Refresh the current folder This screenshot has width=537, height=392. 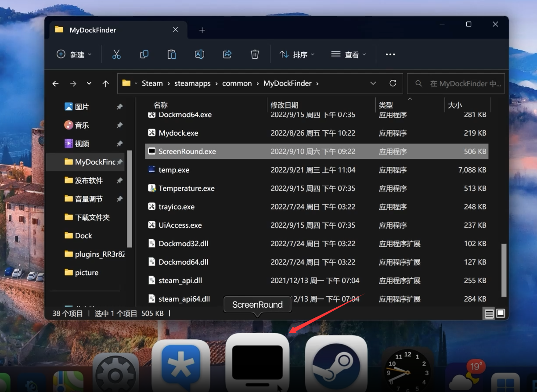[x=393, y=83]
